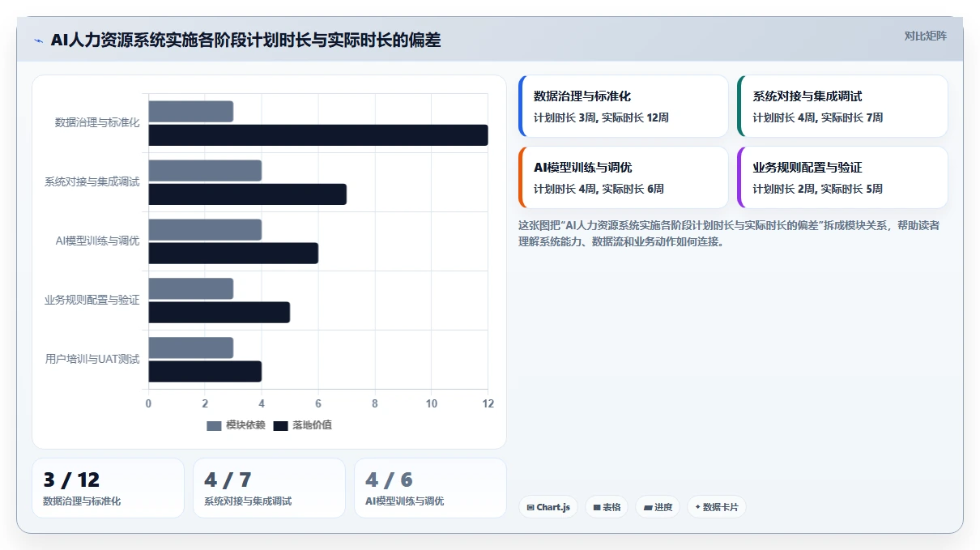This screenshot has height=550, width=980.
Task: Click dark bar for 业务规则配置与验证
Action: (219, 313)
